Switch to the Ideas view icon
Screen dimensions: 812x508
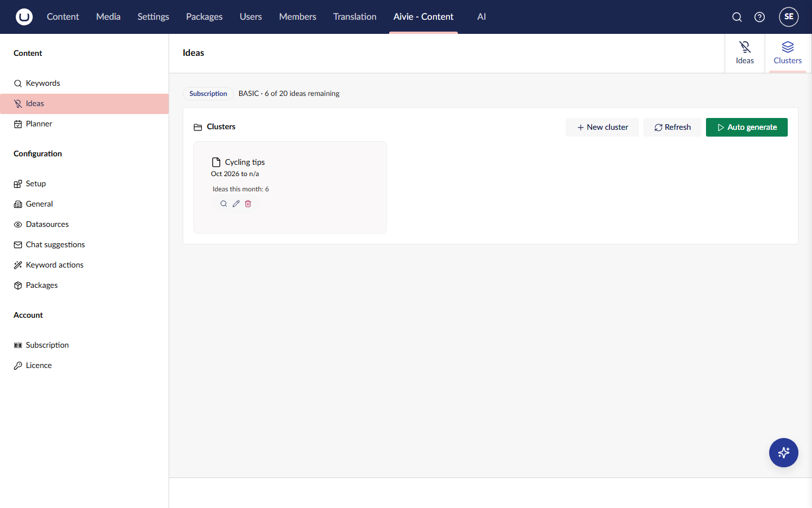pyautogui.click(x=745, y=53)
